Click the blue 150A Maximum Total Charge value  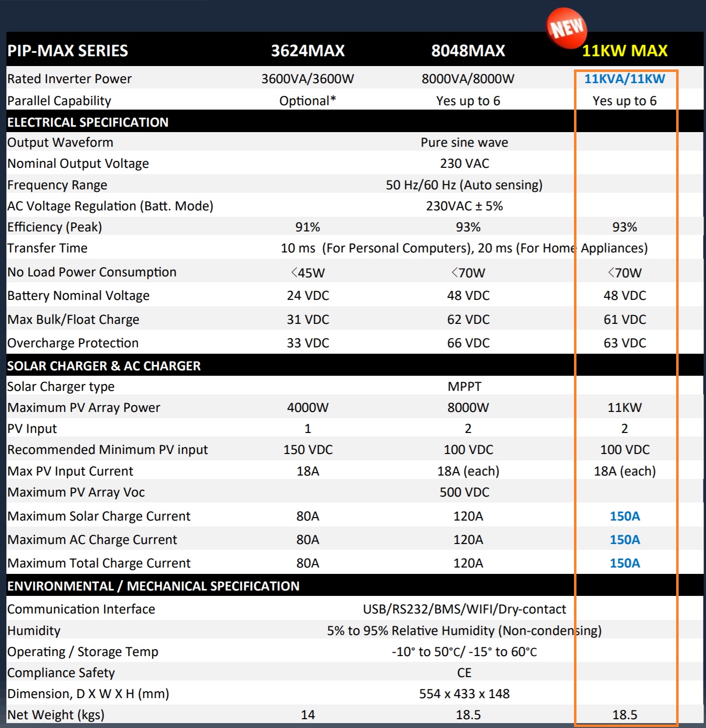pyautogui.click(x=625, y=563)
